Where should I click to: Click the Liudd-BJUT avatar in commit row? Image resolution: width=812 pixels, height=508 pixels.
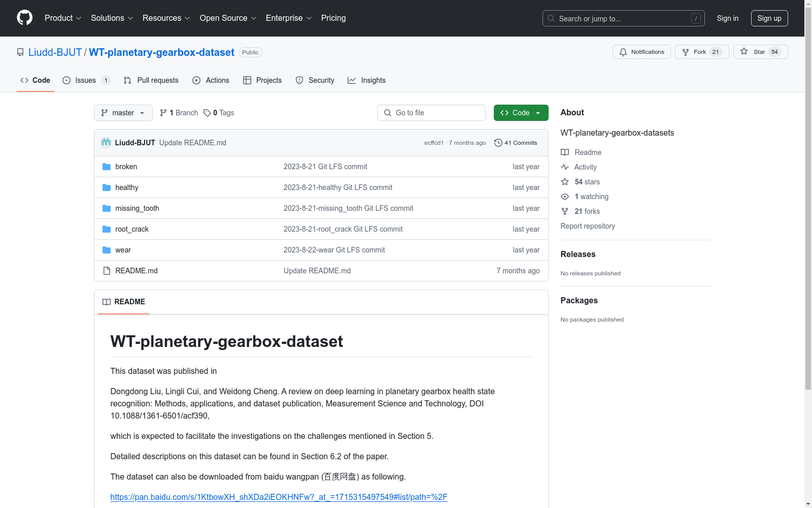tap(106, 143)
